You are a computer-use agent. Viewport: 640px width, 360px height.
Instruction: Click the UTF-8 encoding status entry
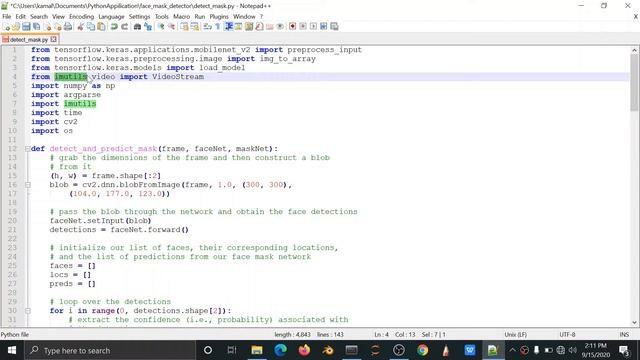[567, 335]
